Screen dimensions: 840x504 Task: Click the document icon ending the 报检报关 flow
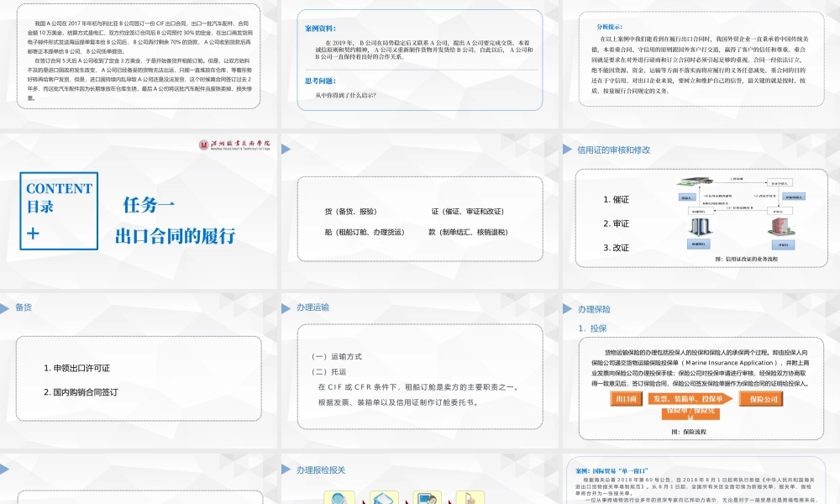tap(470, 498)
